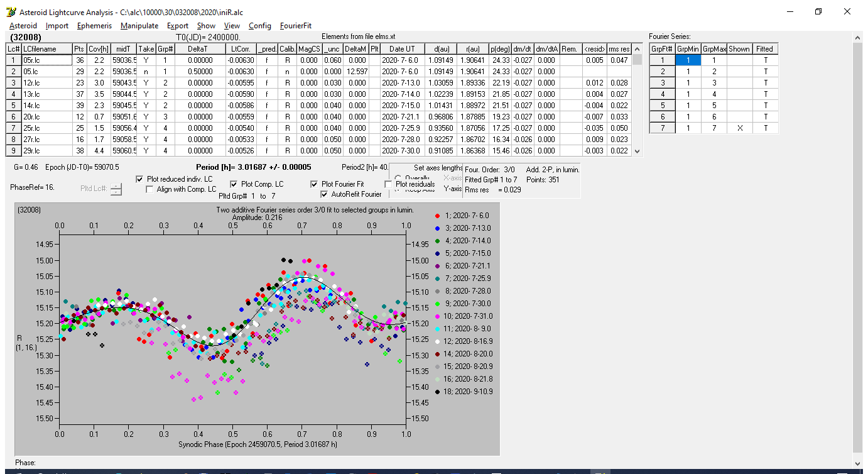
Task: Select Fourier Series GrpFt# row 4
Action: pyautogui.click(x=662, y=94)
